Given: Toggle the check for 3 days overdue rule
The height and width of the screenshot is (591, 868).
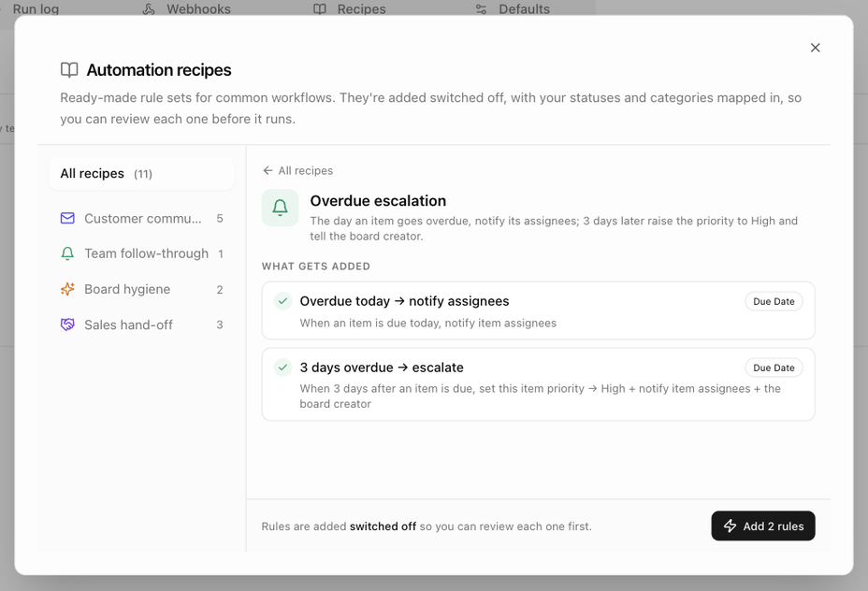Looking at the screenshot, I should (x=282, y=368).
